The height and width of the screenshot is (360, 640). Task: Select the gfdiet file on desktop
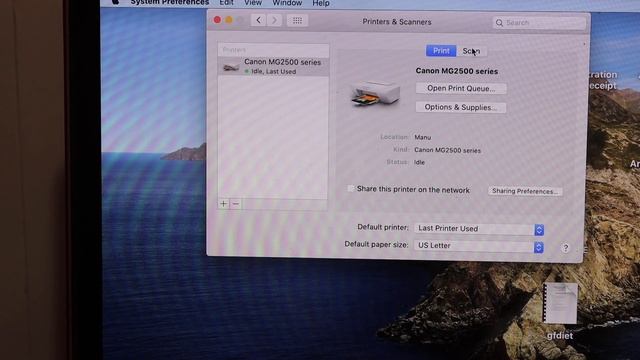(560, 311)
